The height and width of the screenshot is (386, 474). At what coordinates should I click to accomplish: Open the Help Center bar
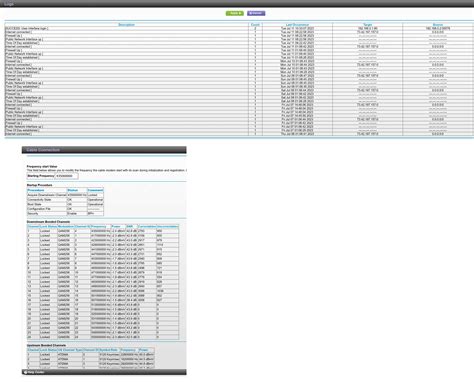click(x=104, y=372)
